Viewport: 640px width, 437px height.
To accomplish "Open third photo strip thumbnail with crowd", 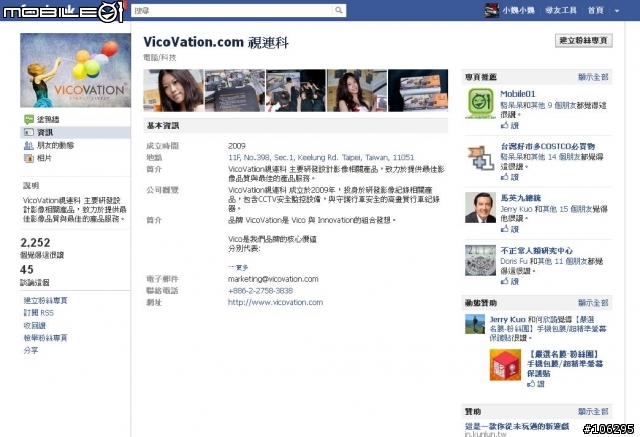I will [296, 91].
